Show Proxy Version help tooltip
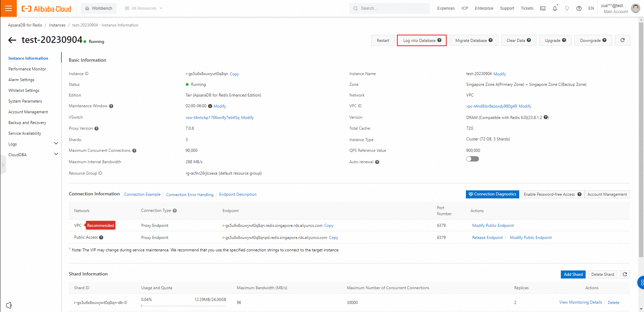The image size is (644, 312). coord(97,129)
